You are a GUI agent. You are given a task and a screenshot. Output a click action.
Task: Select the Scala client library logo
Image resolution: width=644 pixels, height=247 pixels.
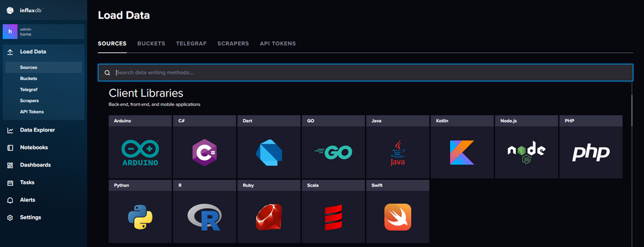coord(333,217)
